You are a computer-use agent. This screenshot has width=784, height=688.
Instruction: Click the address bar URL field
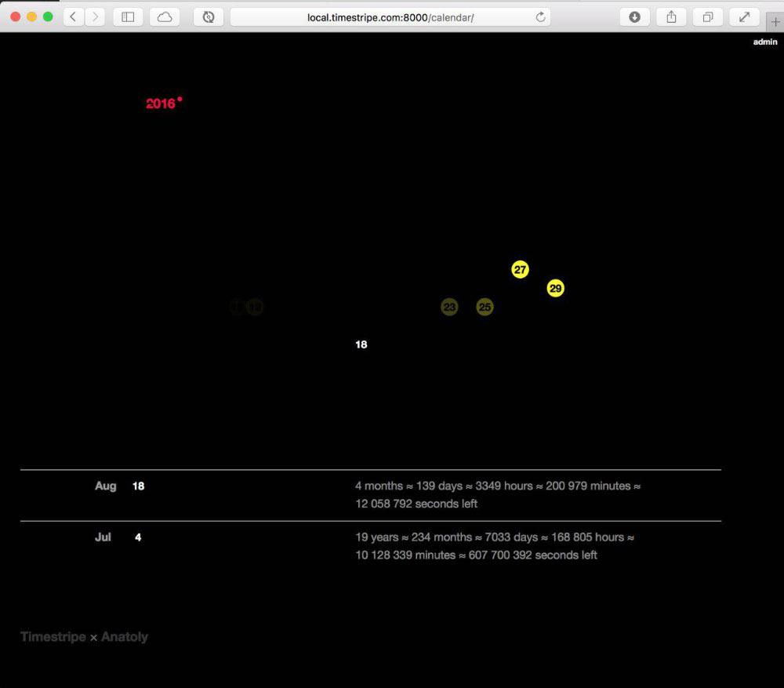pyautogui.click(x=390, y=16)
